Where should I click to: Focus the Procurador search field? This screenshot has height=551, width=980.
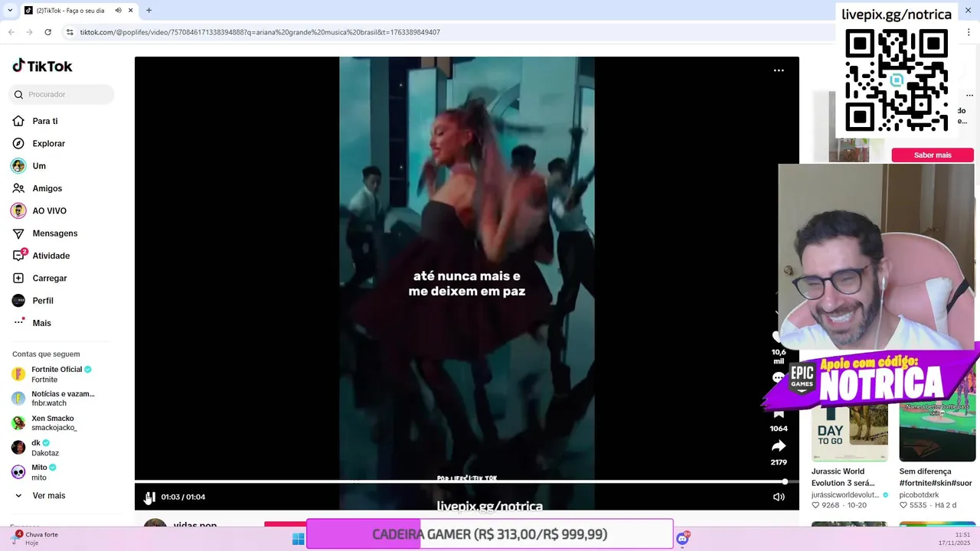(61, 94)
